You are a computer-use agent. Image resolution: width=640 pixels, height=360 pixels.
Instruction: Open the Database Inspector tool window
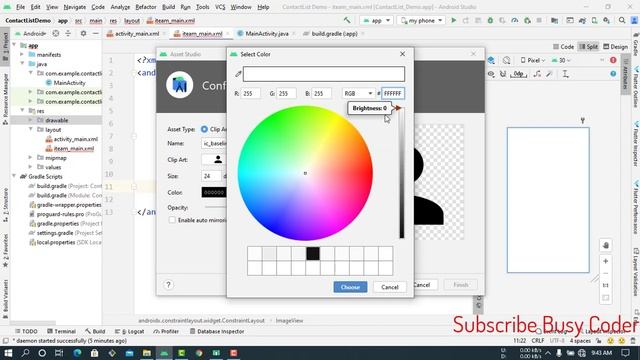click(217, 331)
